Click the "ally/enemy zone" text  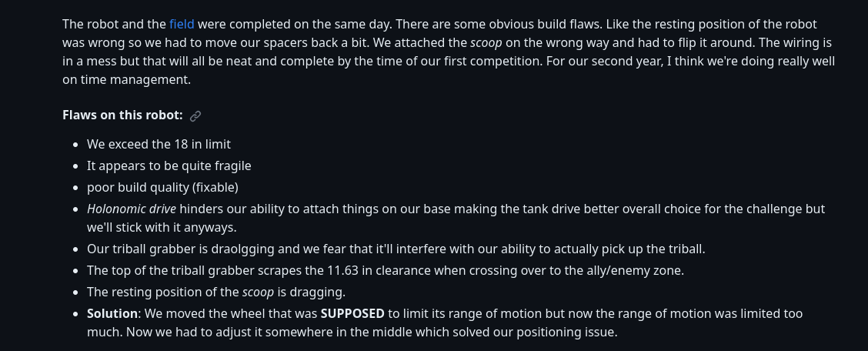[639, 270]
